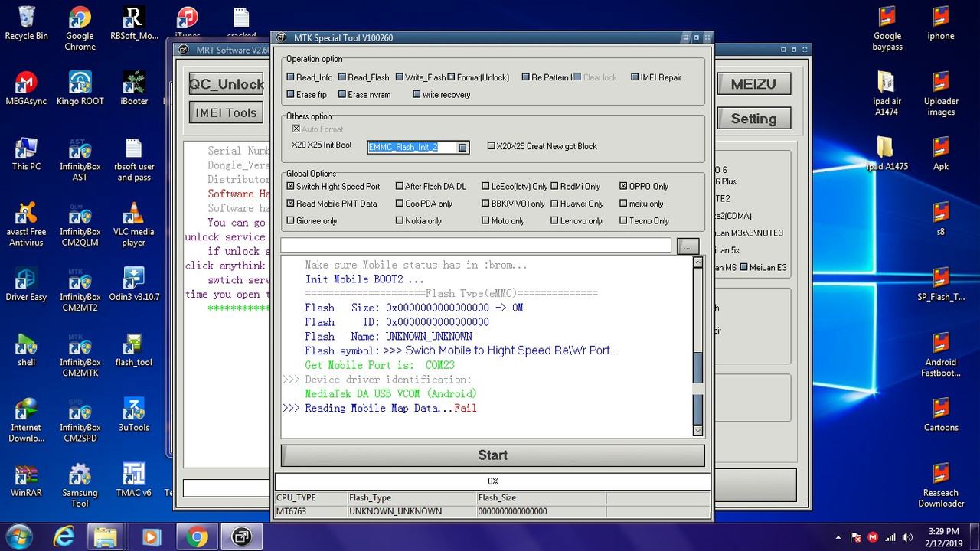The width and height of the screenshot is (980, 551).
Task: Click the MT6763 CPU type cell
Action: pos(310,511)
